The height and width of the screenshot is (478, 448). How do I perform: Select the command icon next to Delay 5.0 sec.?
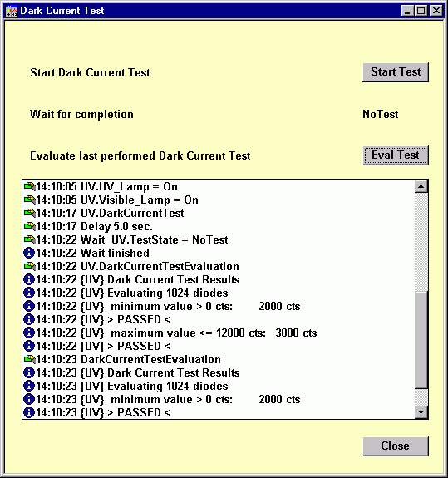[x=30, y=226]
